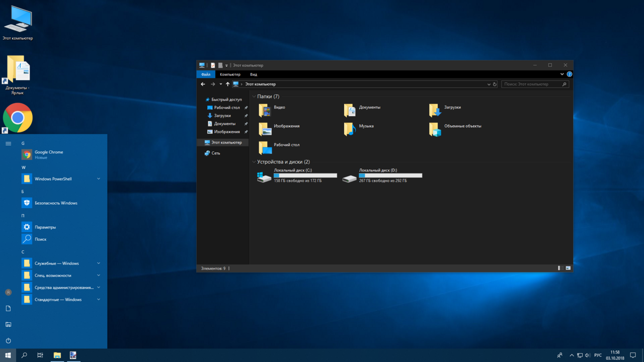Collapse Устройства и диски (2) section
Screen dimensions: 644x362
tap(254, 162)
